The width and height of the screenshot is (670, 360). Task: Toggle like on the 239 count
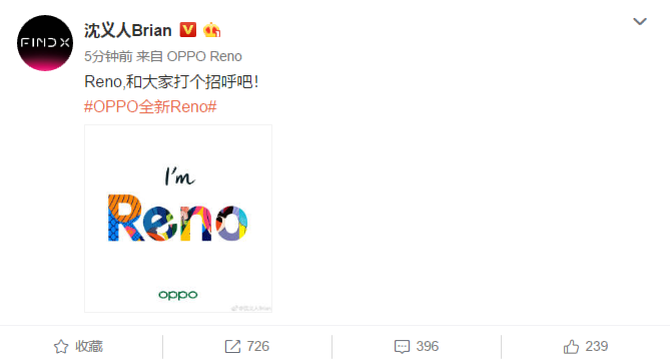(x=597, y=346)
